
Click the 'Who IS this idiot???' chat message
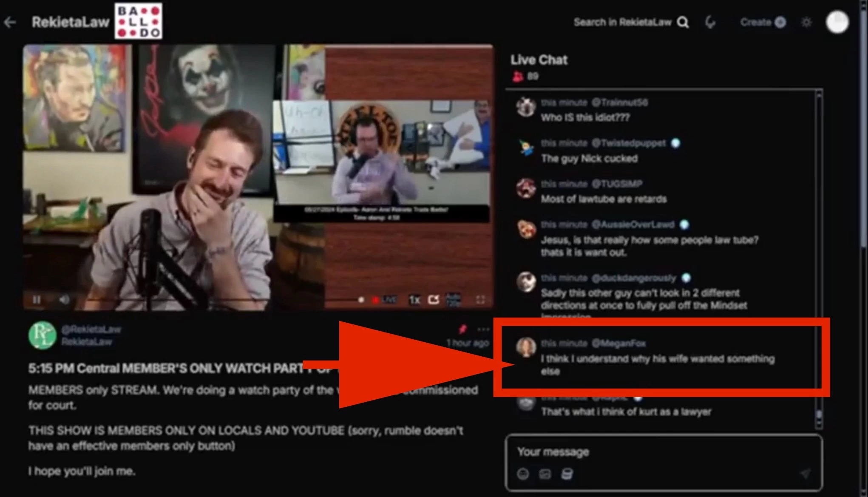(x=585, y=117)
